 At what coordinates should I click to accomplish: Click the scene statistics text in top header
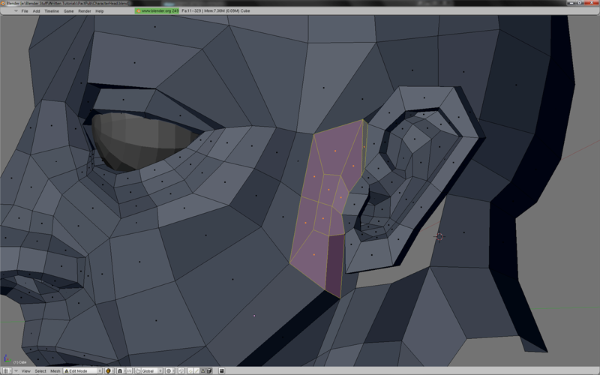[215, 11]
